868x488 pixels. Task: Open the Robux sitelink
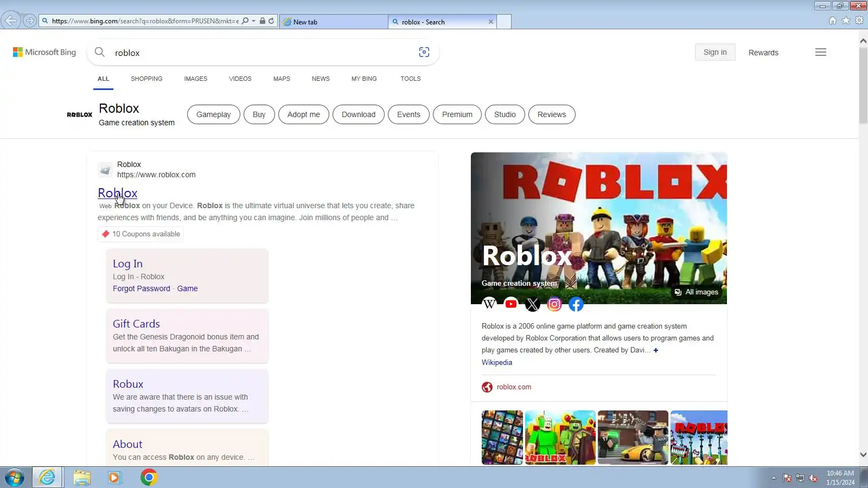pyautogui.click(x=128, y=384)
